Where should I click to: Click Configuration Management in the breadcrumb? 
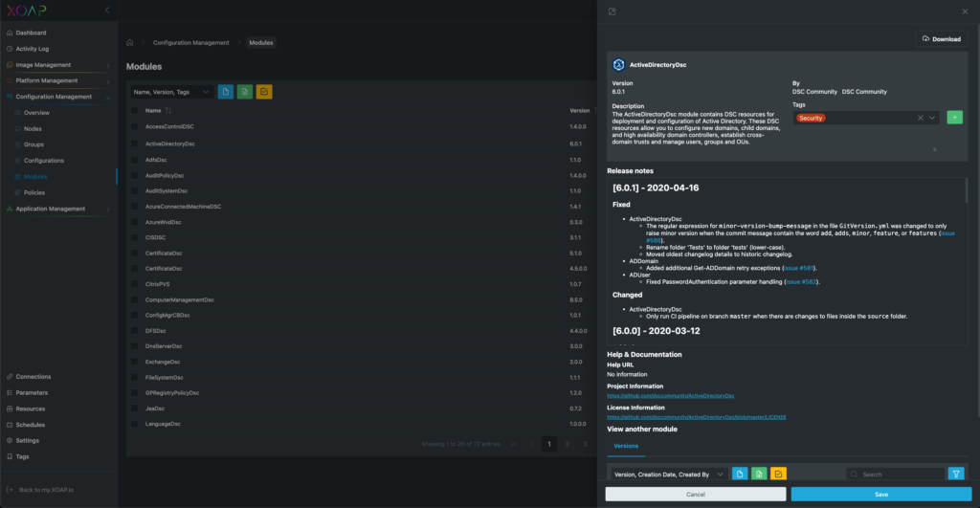190,42
